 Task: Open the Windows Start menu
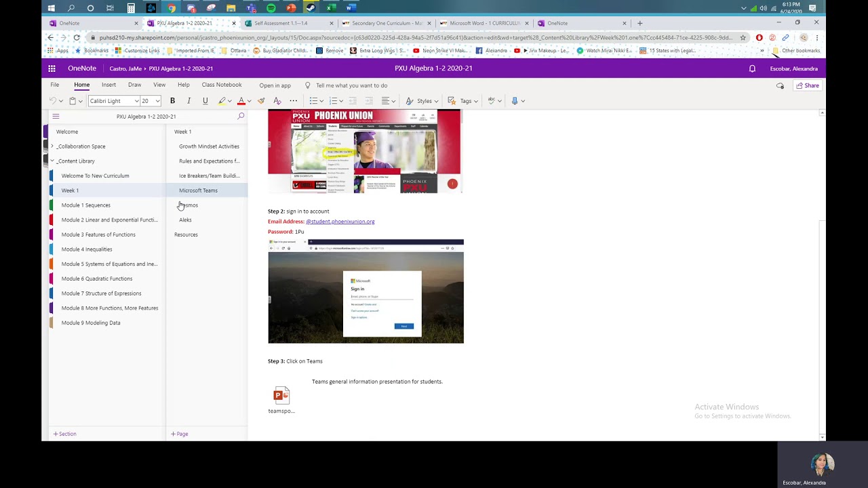coord(52,8)
